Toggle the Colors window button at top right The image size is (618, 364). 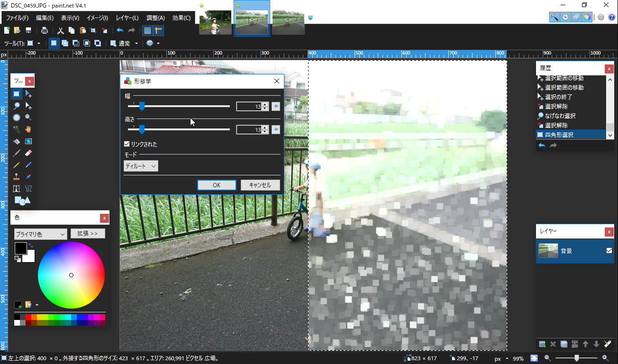587,17
